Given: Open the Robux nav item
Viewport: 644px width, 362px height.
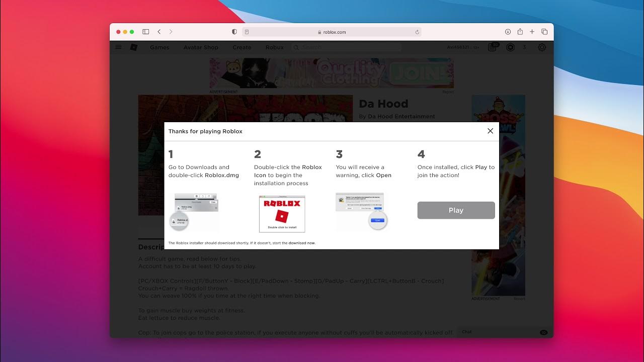Looking at the screenshot, I should [275, 47].
